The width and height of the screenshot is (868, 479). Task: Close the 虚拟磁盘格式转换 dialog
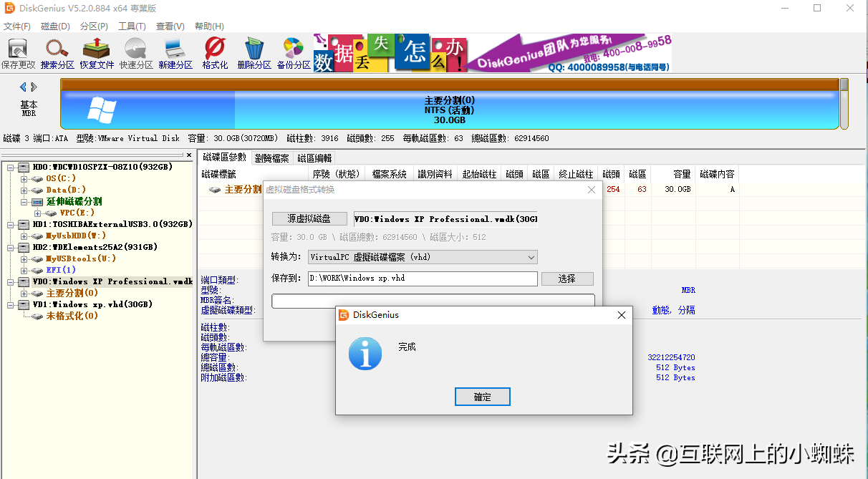(x=592, y=190)
